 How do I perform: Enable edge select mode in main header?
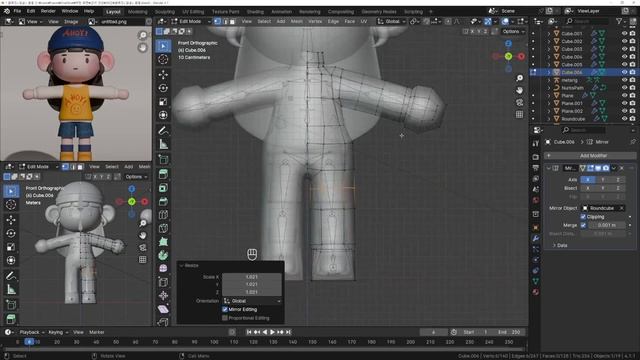coord(225,21)
